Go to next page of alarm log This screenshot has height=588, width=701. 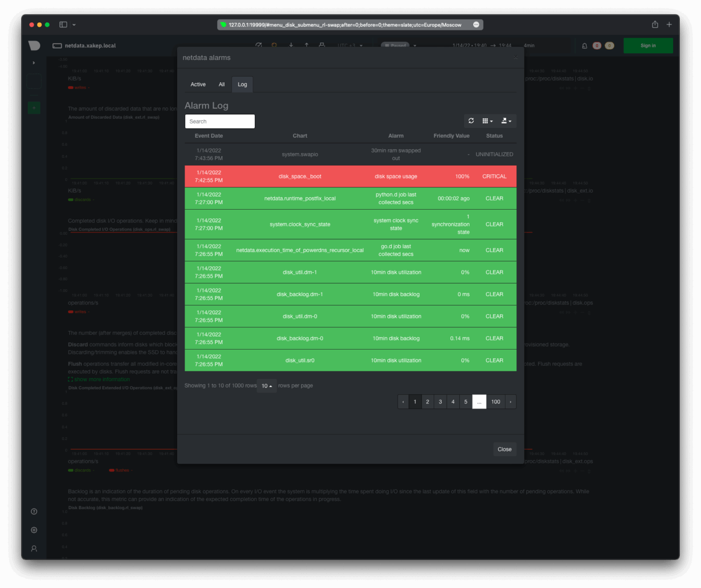tap(510, 402)
